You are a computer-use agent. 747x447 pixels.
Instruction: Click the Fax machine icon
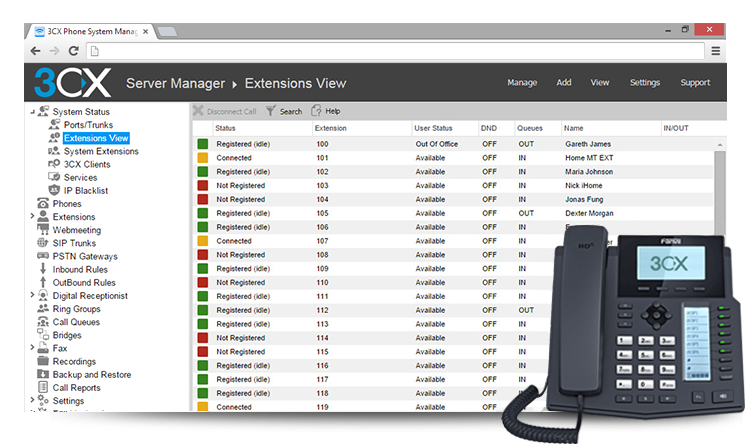tap(43, 348)
